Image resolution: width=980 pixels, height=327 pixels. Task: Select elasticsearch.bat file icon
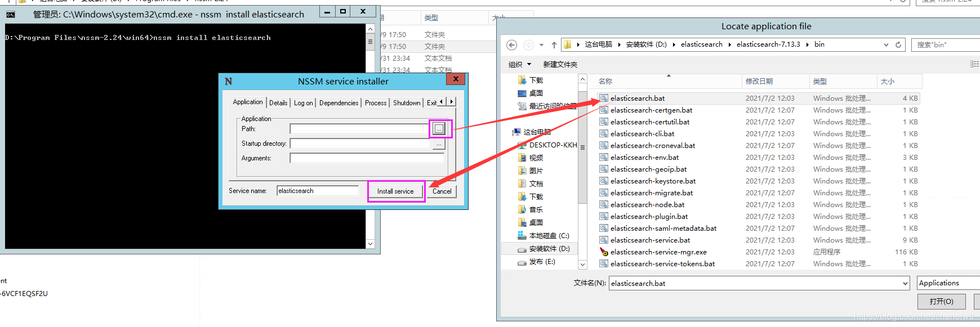[x=603, y=98]
